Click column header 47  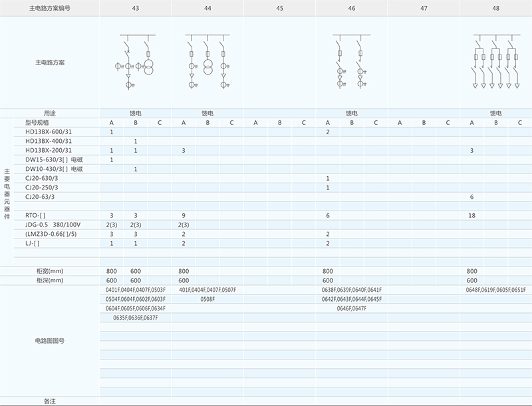[424, 8]
